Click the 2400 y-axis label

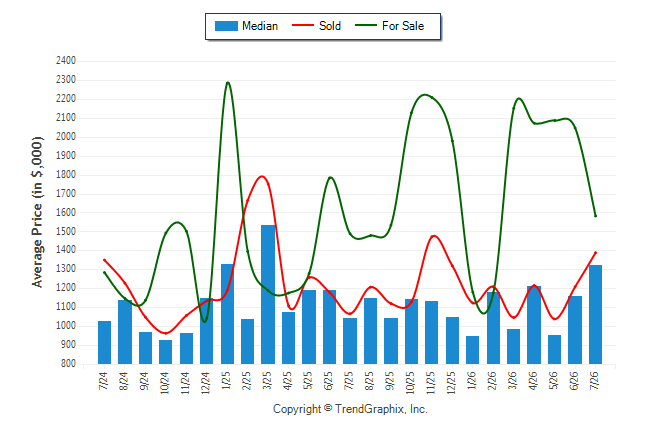pos(66,61)
